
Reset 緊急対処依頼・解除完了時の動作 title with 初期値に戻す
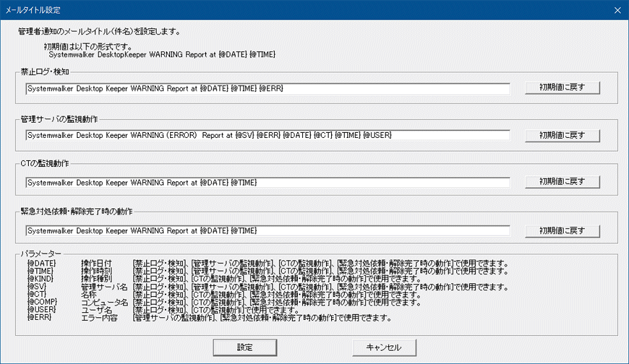coord(563,231)
